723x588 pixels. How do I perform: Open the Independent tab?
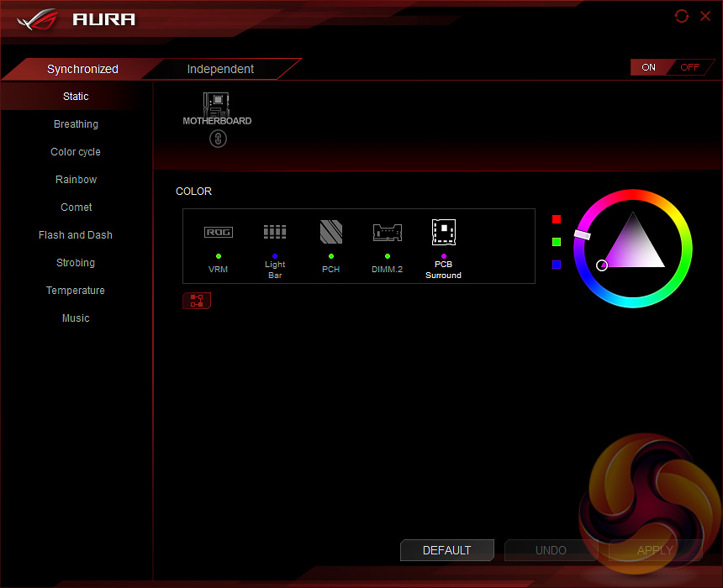pos(220,69)
